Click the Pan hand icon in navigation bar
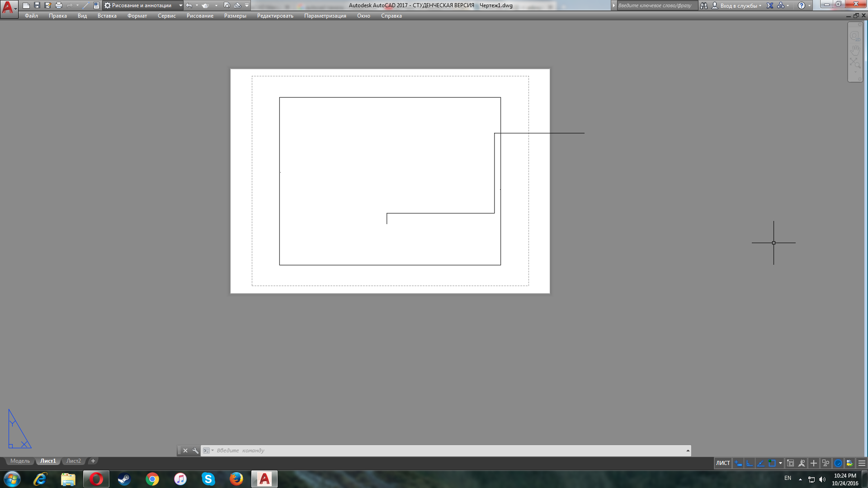The width and height of the screenshot is (868, 488). click(x=855, y=49)
